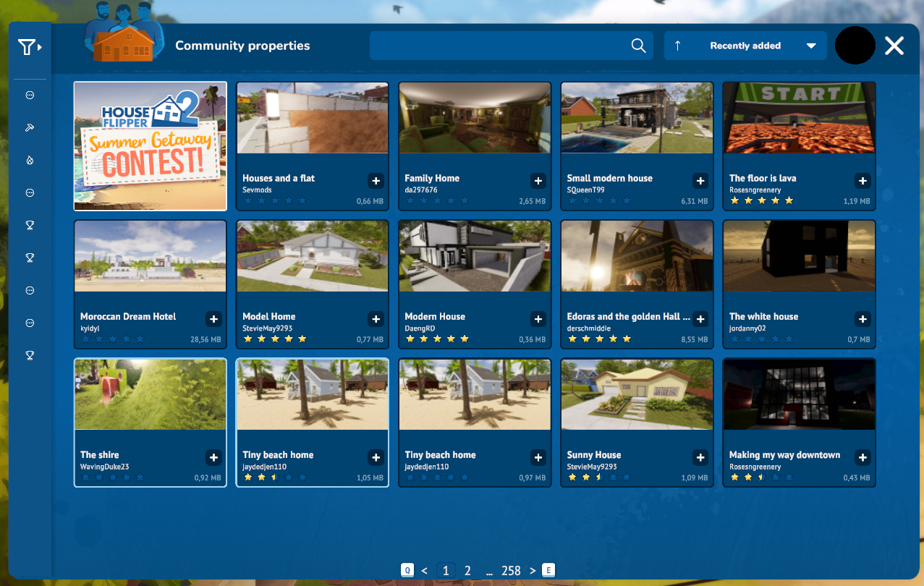Image resolution: width=924 pixels, height=586 pixels.
Task: Click the Community properties title
Action: [x=242, y=46]
